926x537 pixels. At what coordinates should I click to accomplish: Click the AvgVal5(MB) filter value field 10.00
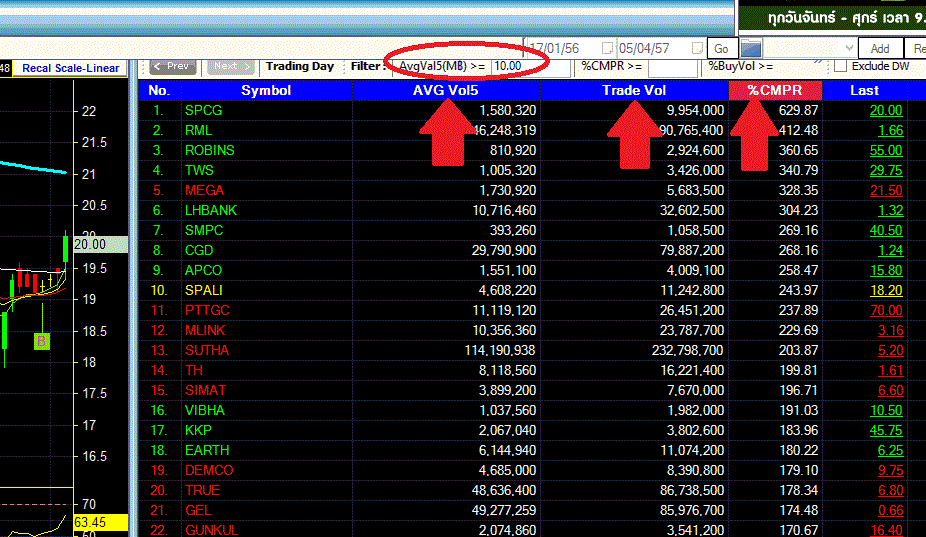[530, 67]
